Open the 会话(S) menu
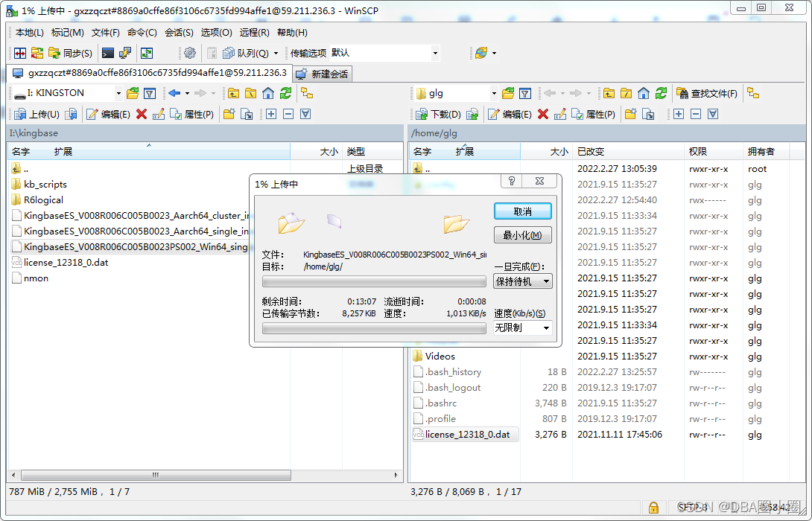Screen dimensions: 812x521 coord(179,33)
